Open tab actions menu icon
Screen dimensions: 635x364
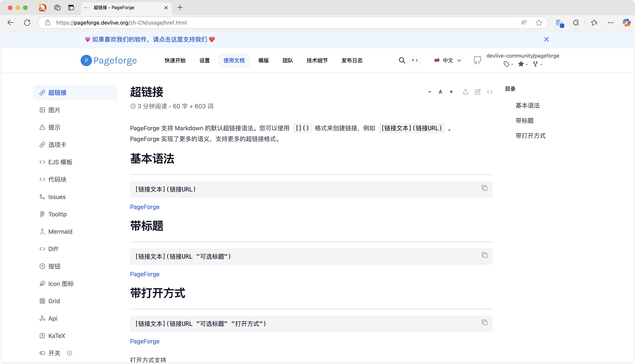click(x=71, y=8)
